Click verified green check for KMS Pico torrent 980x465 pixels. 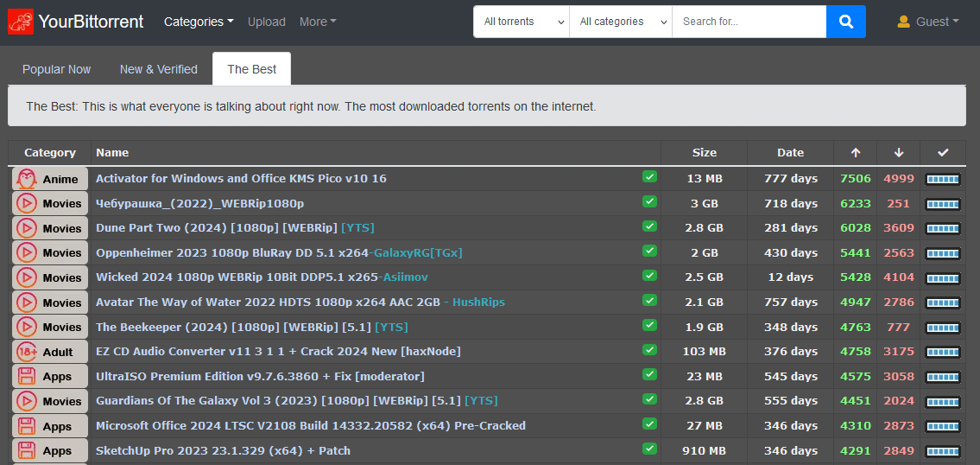tap(649, 177)
